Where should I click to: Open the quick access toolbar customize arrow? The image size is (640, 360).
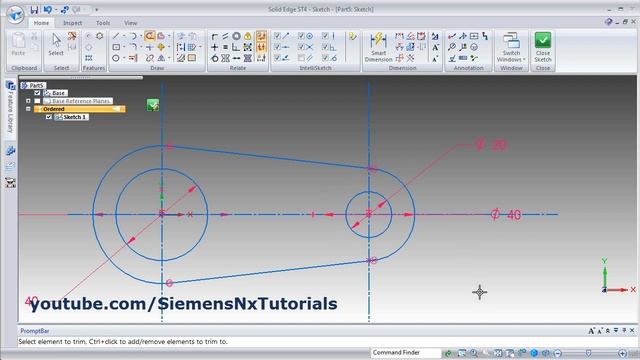click(x=97, y=9)
